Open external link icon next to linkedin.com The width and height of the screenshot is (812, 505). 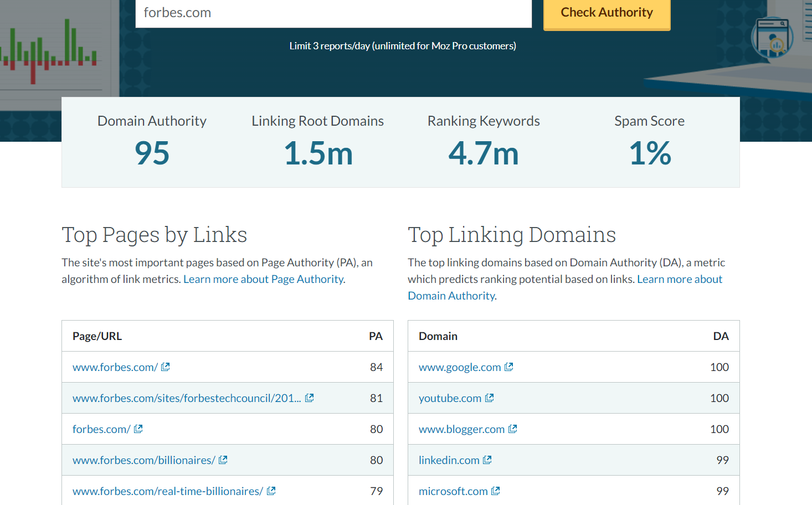coord(487,460)
